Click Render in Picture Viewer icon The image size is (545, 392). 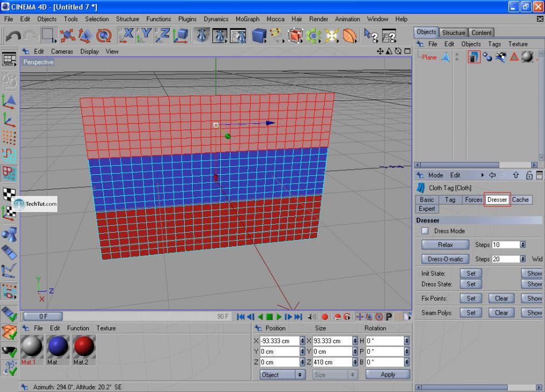click(x=220, y=36)
